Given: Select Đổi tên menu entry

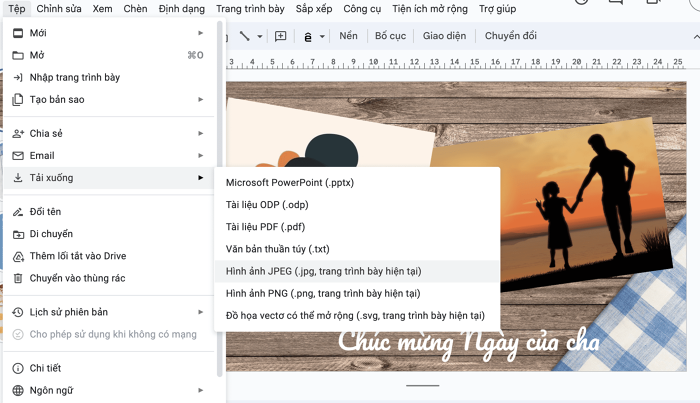Looking at the screenshot, I should point(108,212).
